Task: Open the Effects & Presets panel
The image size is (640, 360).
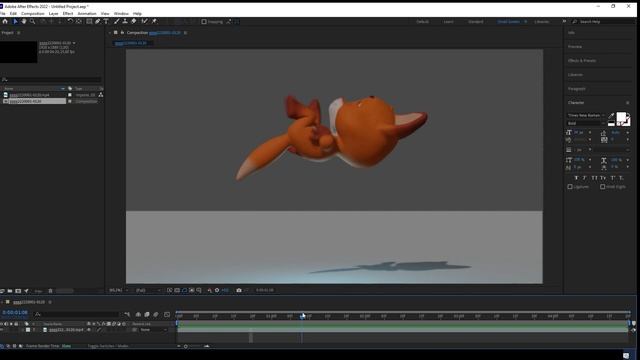Action: 582,60
